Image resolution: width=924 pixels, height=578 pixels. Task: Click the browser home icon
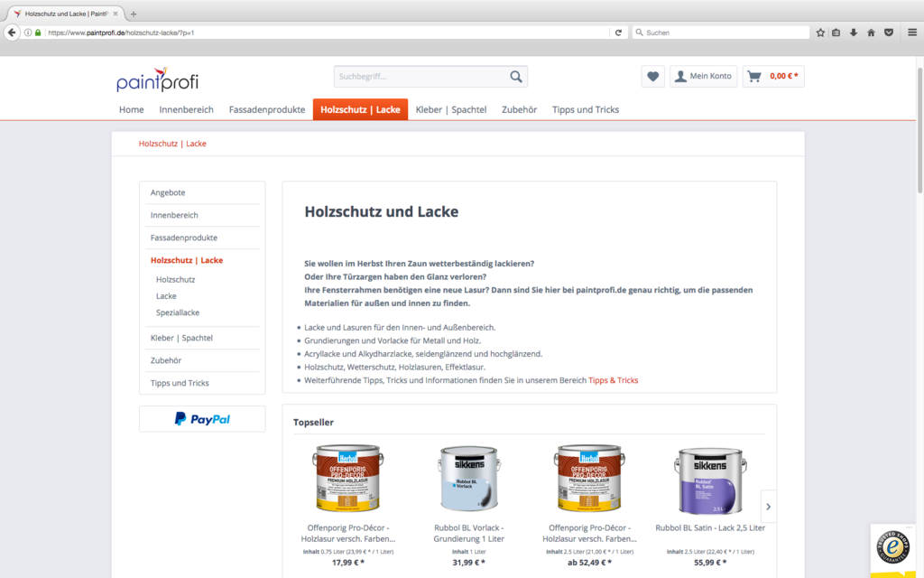(871, 33)
